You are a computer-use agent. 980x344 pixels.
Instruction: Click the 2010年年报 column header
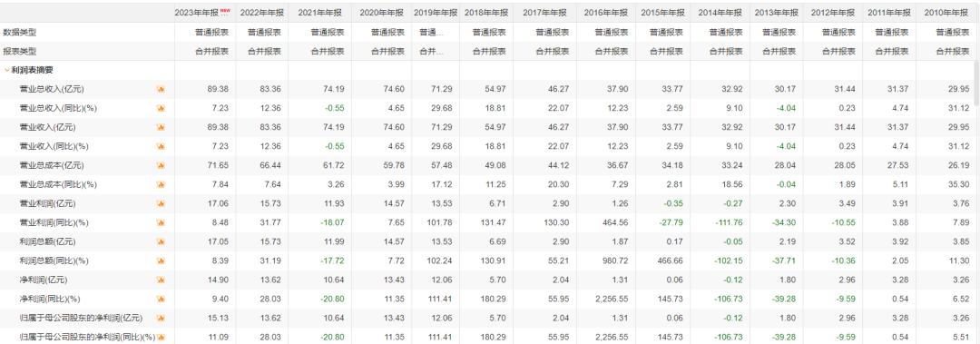click(946, 13)
